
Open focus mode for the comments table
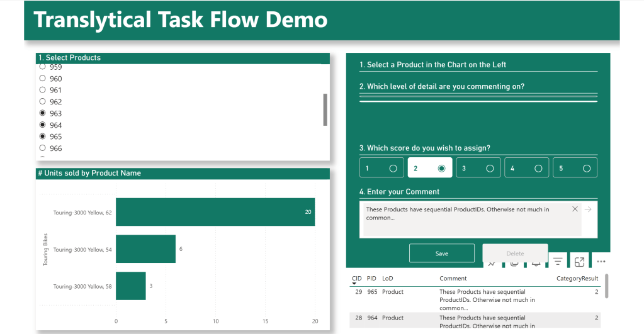click(579, 261)
